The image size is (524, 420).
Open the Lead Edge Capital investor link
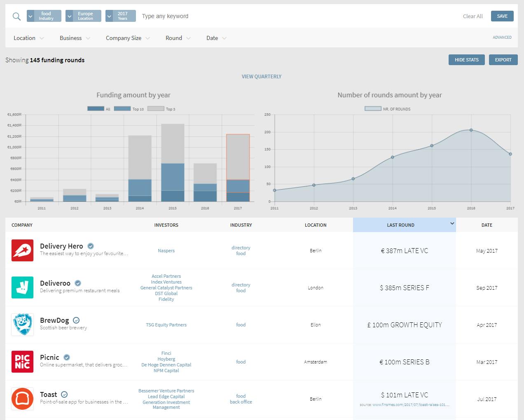(166, 397)
